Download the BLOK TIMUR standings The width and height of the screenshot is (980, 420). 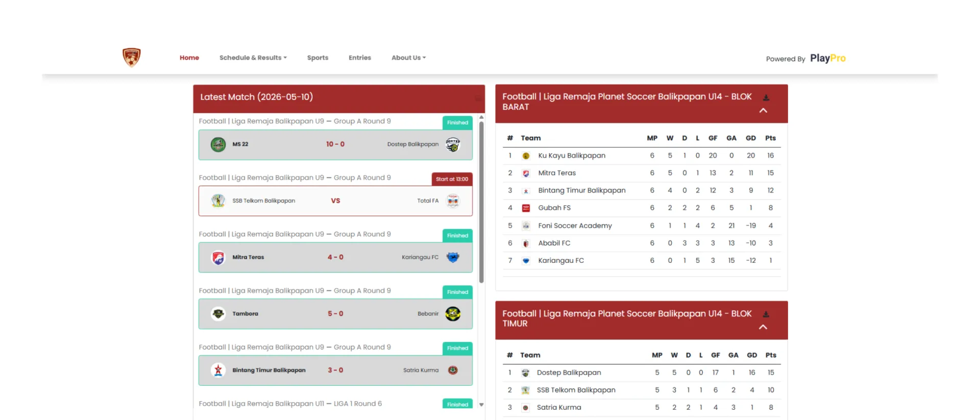[x=766, y=314]
